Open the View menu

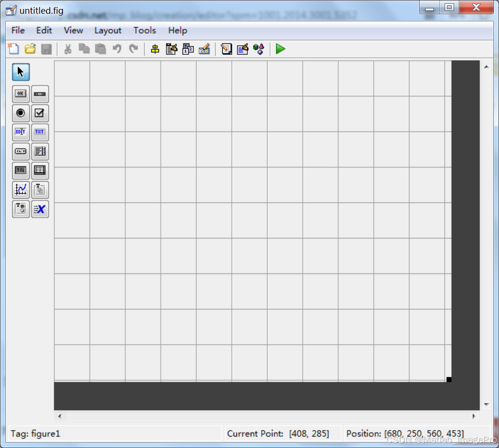(73, 31)
